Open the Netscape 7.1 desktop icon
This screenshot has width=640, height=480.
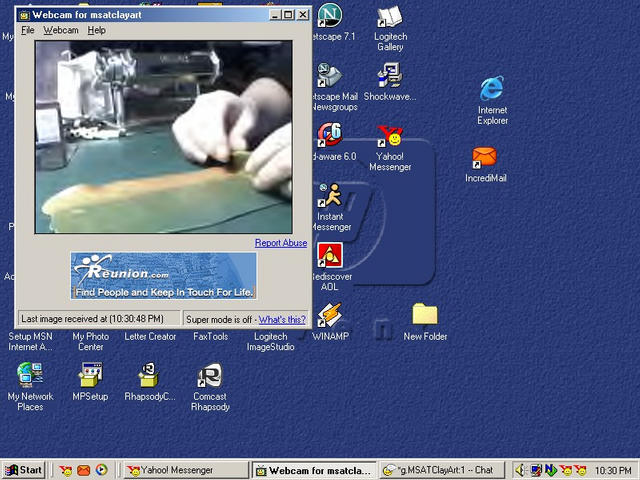[330, 16]
